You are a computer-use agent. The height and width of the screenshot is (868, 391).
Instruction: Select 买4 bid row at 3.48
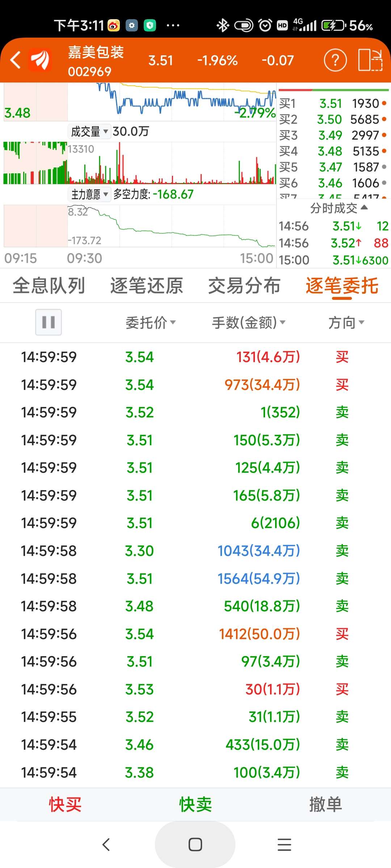(333, 151)
